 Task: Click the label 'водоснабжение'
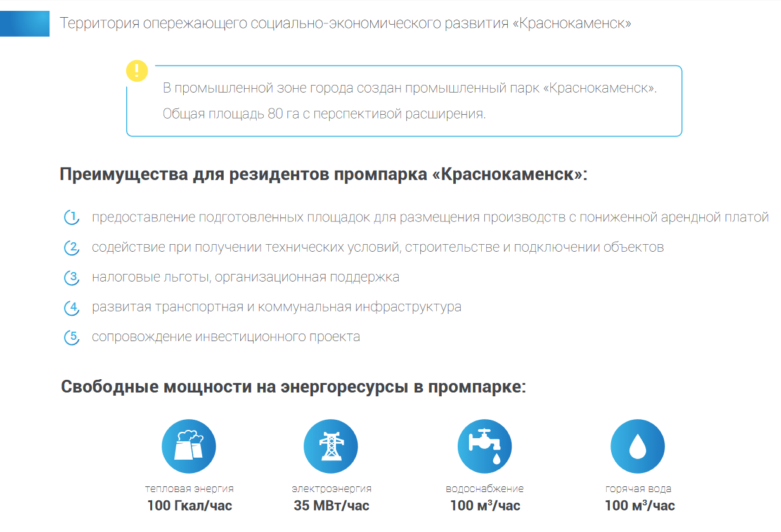tap(485, 489)
